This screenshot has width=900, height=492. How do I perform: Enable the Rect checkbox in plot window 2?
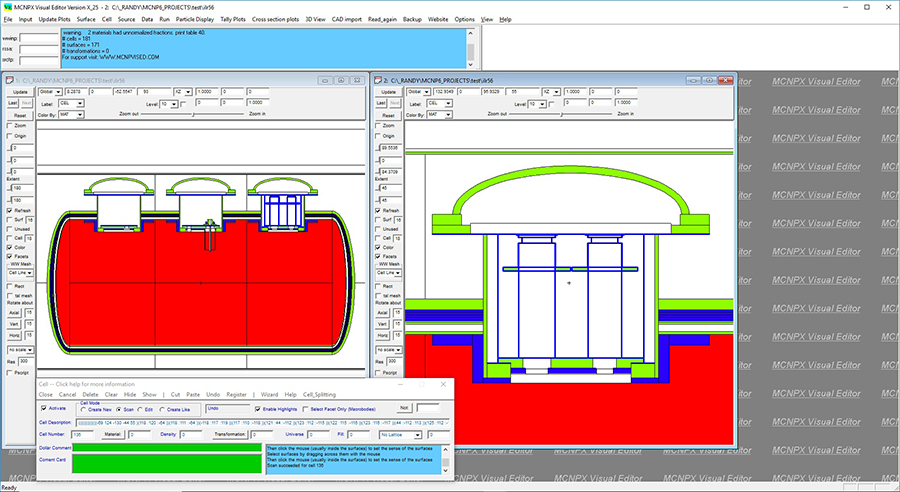(378, 286)
